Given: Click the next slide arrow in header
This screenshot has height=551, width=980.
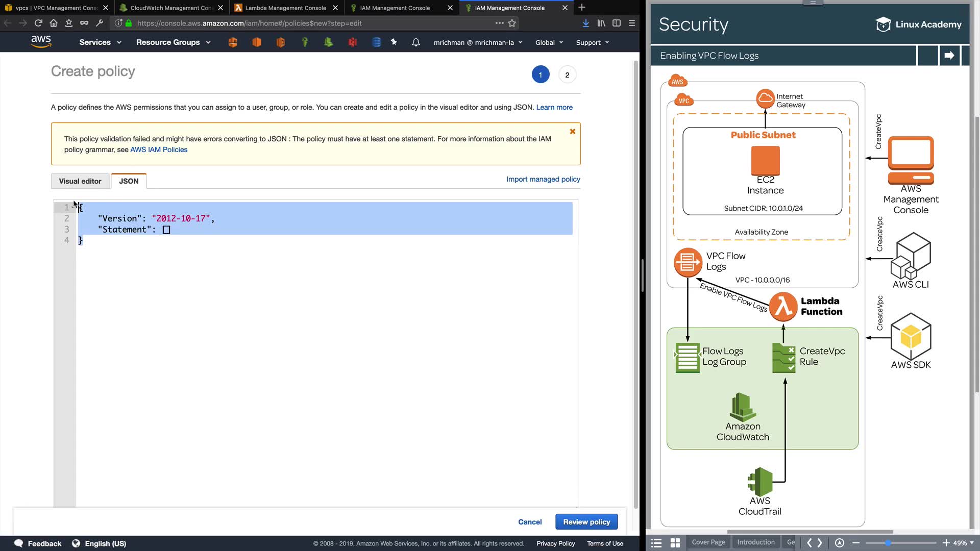Looking at the screenshot, I should click(949, 56).
